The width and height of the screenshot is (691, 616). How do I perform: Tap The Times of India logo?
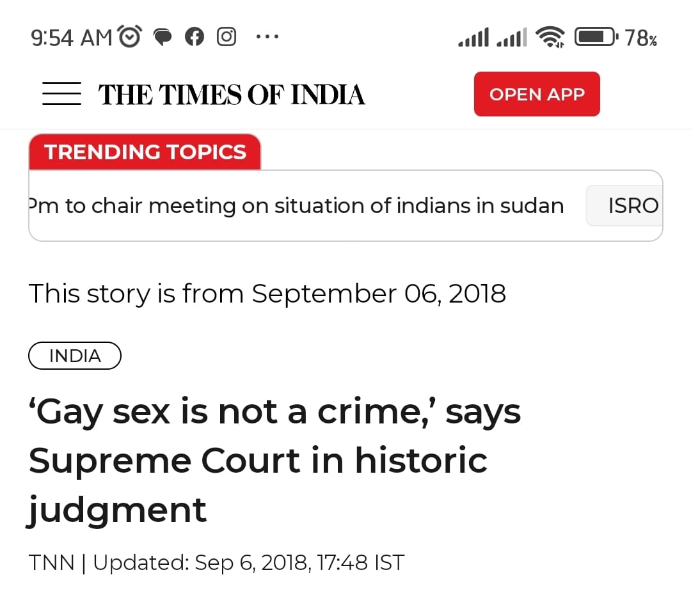click(232, 95)
